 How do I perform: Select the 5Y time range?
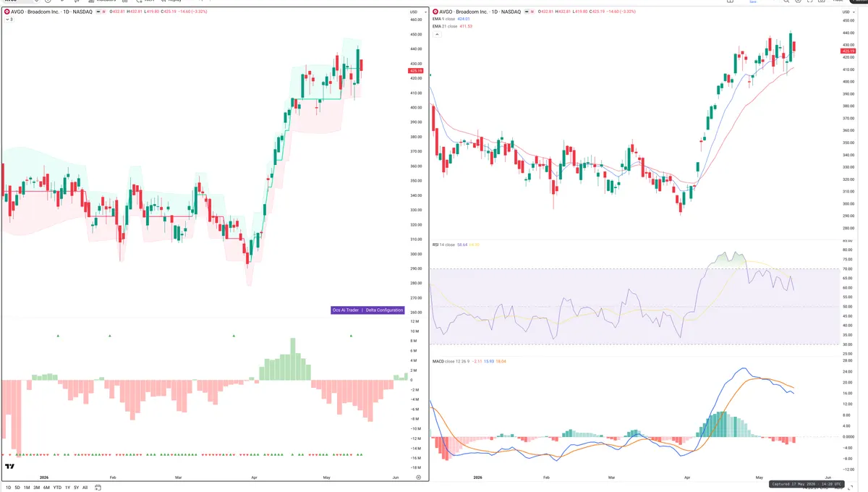(76, 488)
